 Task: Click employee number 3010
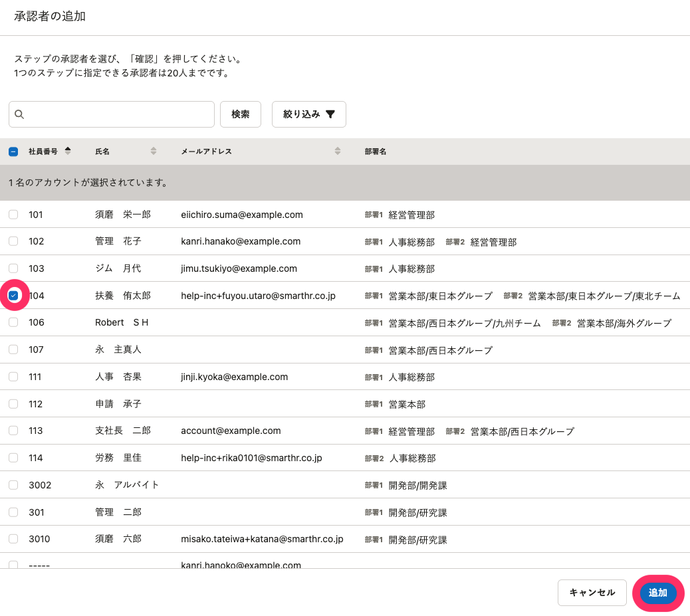[x=40, y=539]
